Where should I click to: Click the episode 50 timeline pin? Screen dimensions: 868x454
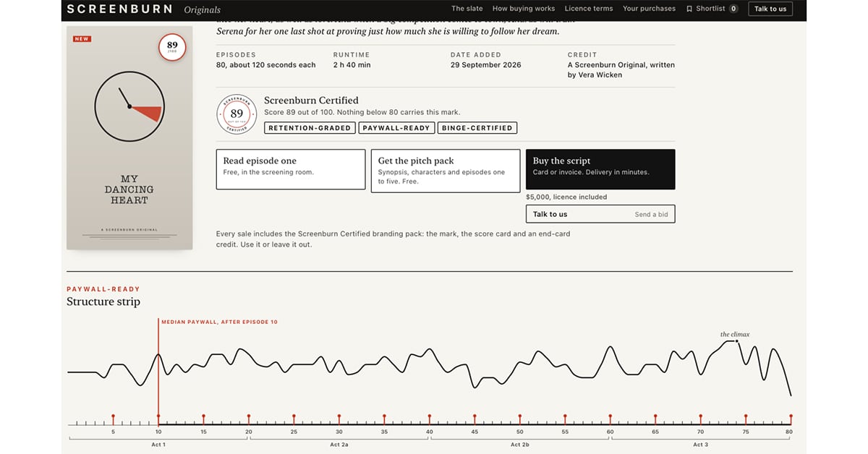(x=519, y=420)
